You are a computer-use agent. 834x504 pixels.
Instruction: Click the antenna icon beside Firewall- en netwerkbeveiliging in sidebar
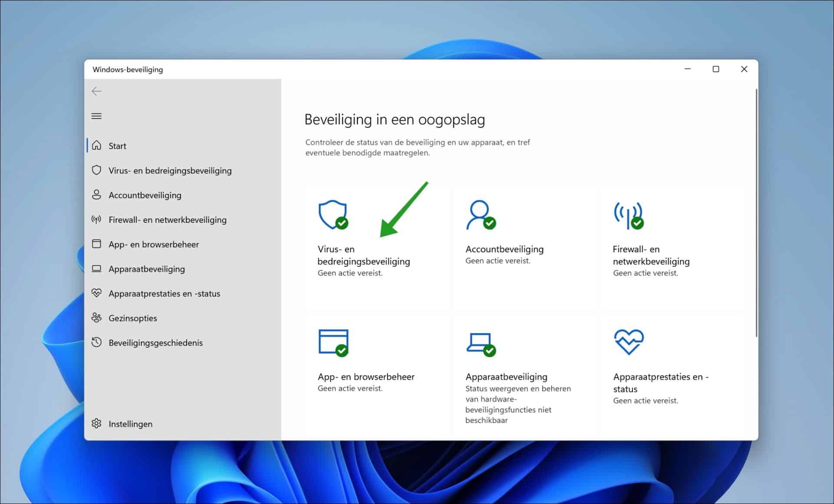click(96, 220)
